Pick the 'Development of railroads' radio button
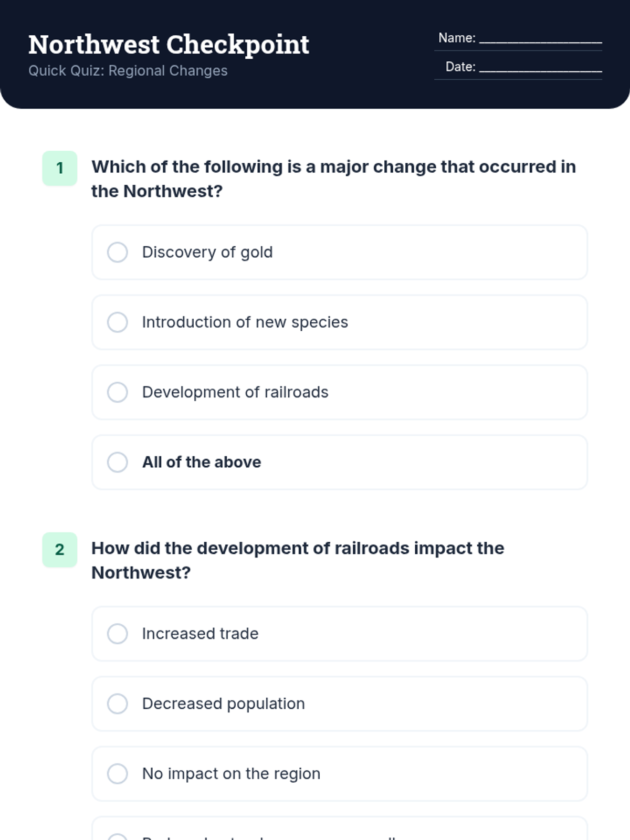This screenshot has height=840, width=630. coord(118,392)
